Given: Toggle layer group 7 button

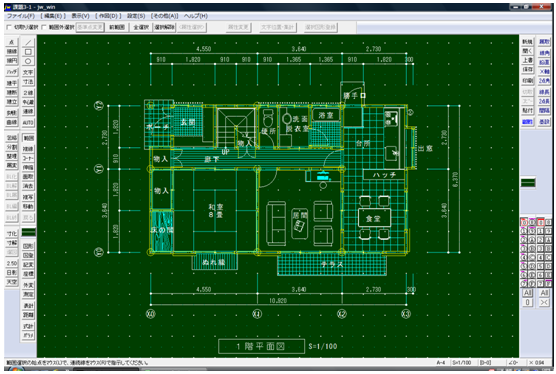Looking at the screenshot, I should click(540, 284).
